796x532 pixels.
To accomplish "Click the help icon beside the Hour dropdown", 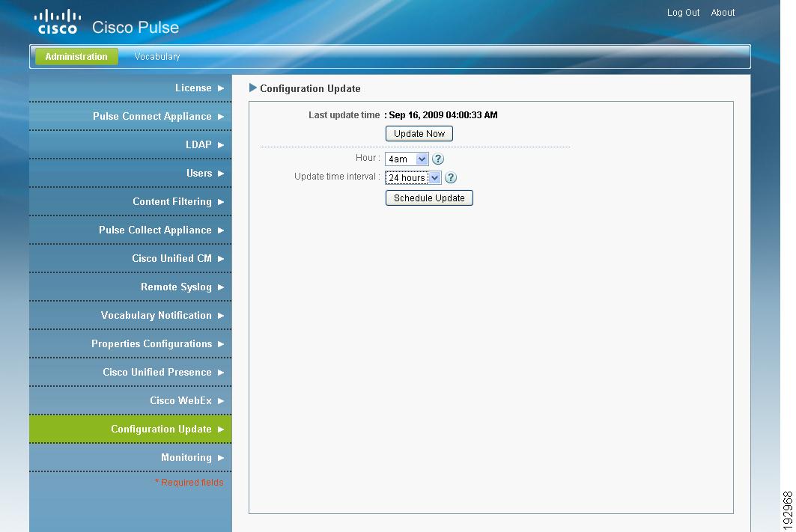I will [x=437, y=159].
